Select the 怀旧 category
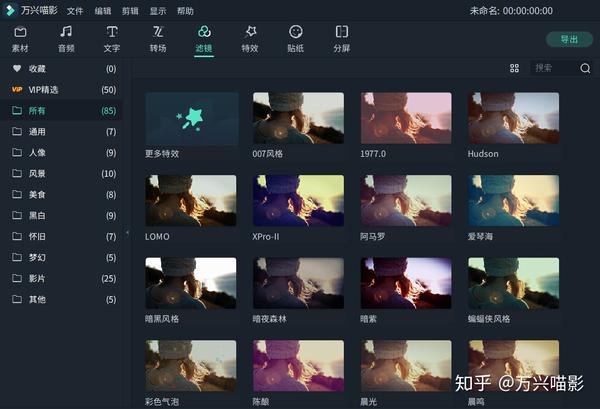The image size is (600, 409). click(61, 236)
